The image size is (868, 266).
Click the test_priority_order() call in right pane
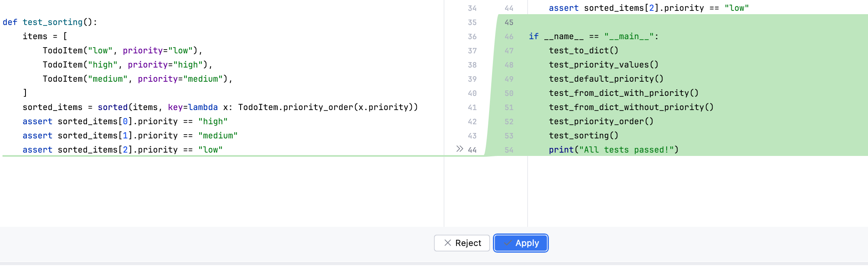[x=601, y=121]
